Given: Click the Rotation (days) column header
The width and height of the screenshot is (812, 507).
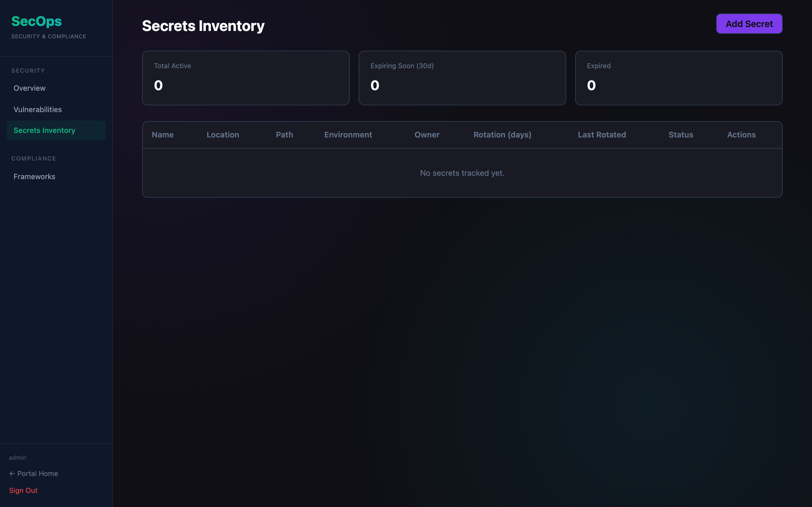Looking at the screenshot, I should click(x=502, y=134).
